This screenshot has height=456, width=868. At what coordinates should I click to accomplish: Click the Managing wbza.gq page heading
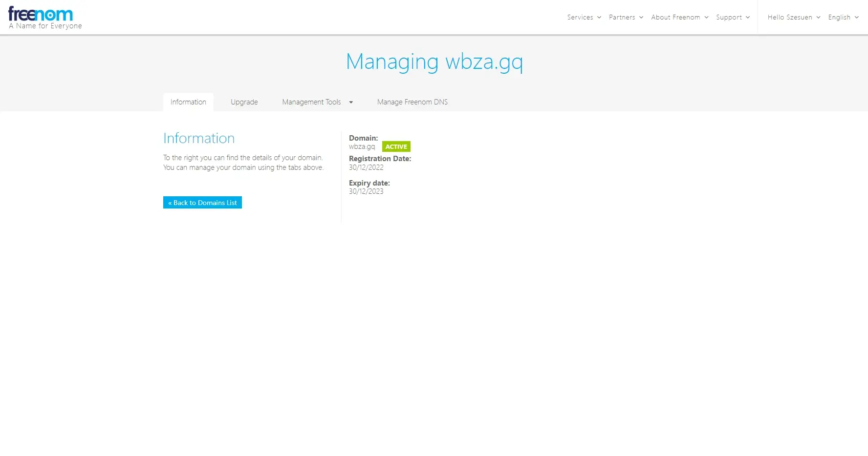(434, 62)
